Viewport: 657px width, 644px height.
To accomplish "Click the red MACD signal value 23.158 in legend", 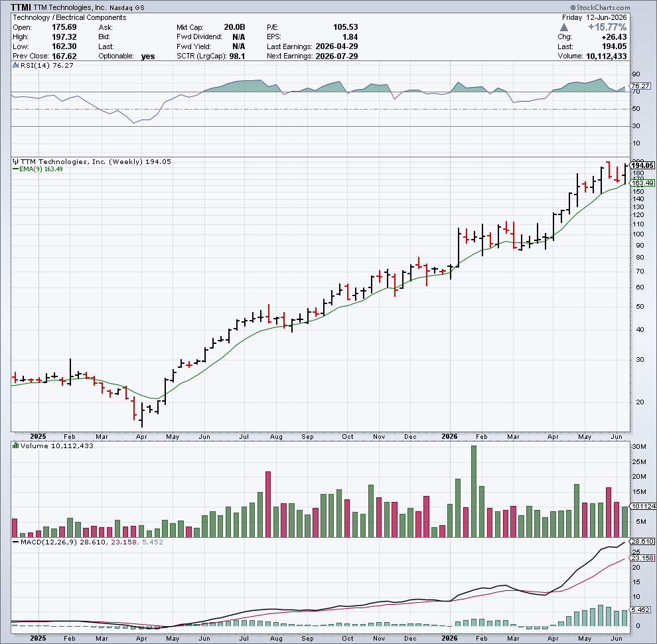I will tap(124, 542).
